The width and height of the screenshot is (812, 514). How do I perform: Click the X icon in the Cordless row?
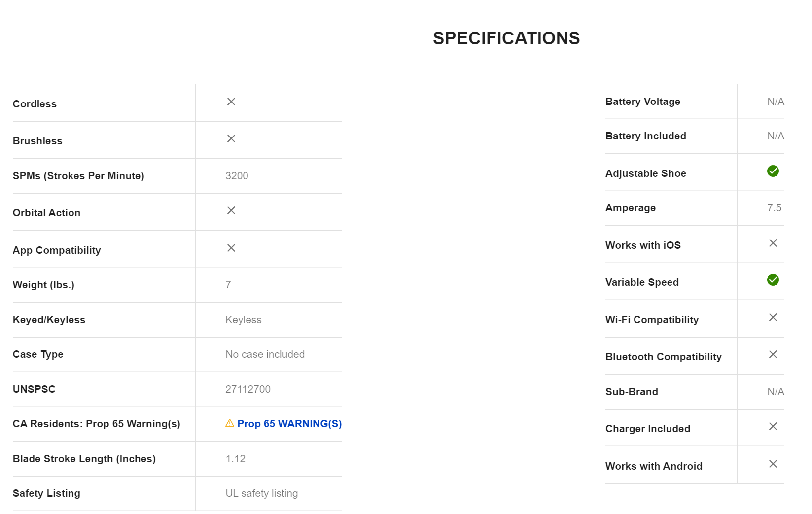(231, 102)
